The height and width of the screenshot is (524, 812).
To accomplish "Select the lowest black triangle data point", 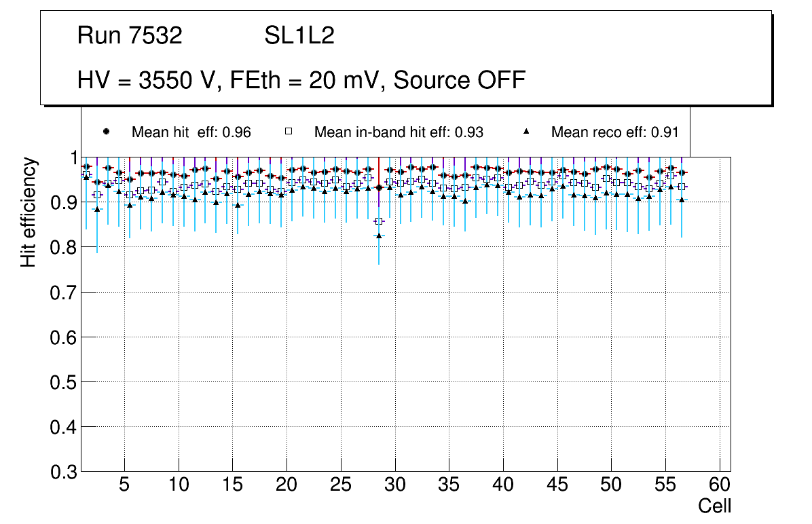I will point(379,236).
